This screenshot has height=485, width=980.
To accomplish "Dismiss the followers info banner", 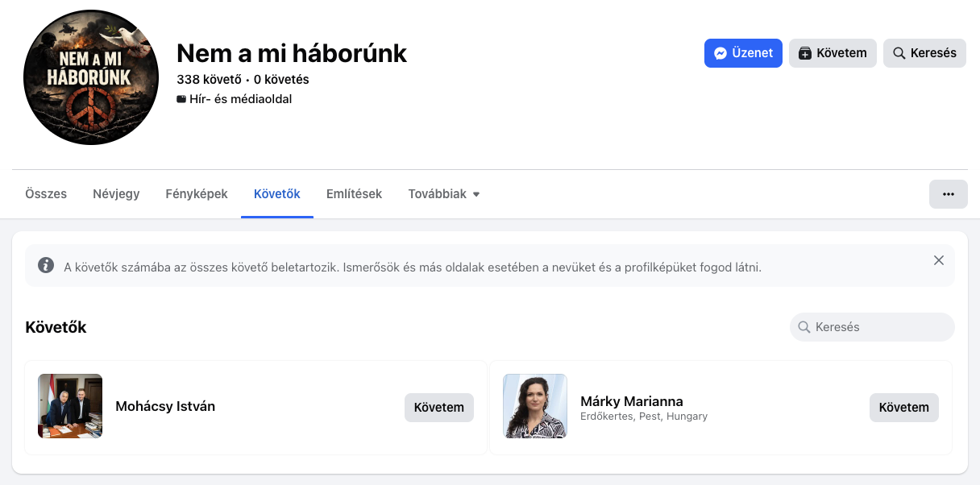I will pyautogui.click(x=938, y=260).
